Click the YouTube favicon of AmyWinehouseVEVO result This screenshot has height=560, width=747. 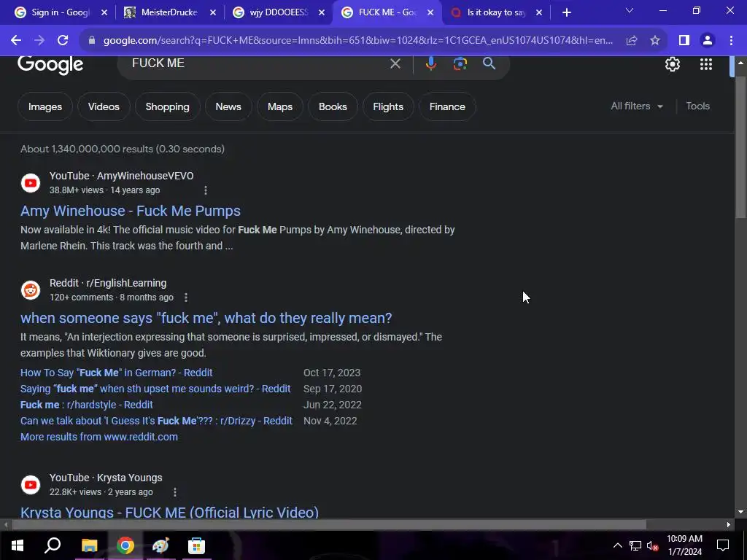pyautogui.click(x=31, y=183)
